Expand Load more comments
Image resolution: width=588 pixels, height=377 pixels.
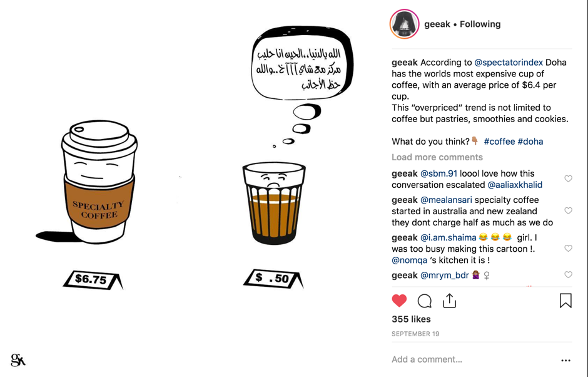[437, 157]
